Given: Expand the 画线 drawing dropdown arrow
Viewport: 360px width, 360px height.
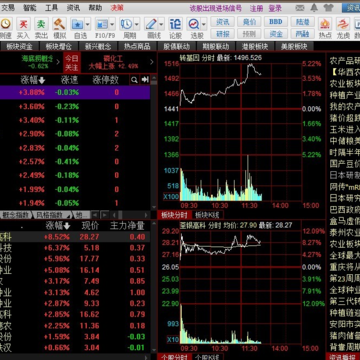Looking at the screenshot, I should [161, 24].
